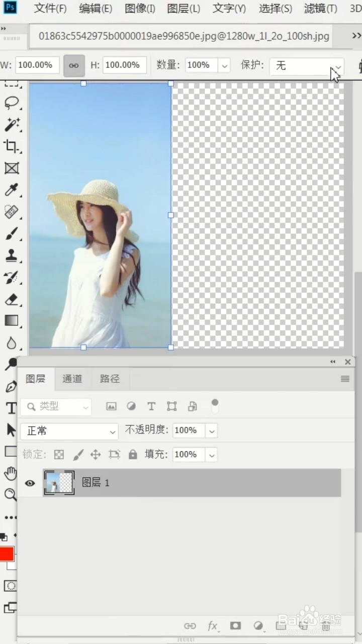Screen dimensions: 362x644
Task: Select the Zoom tool
Action: pos(11,495)
